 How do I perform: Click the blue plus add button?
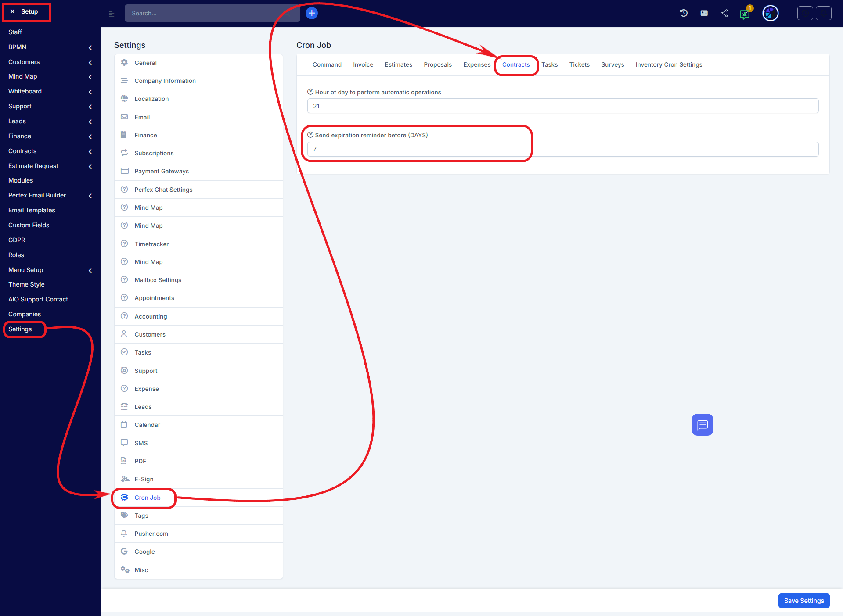point(311,13)
